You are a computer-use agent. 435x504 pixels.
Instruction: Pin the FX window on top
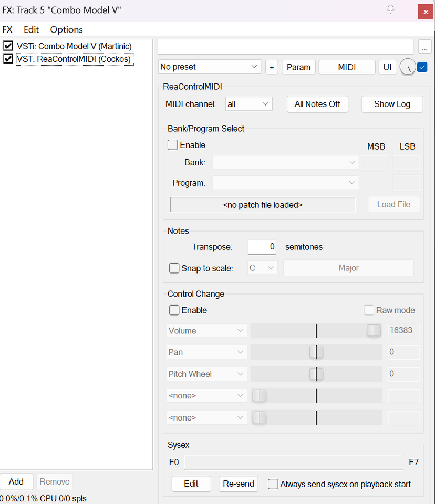(390, 10)
